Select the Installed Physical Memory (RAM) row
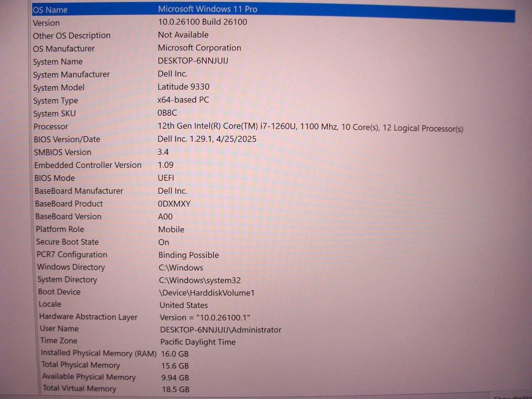532x399 pixels. [x=98, y=353]
